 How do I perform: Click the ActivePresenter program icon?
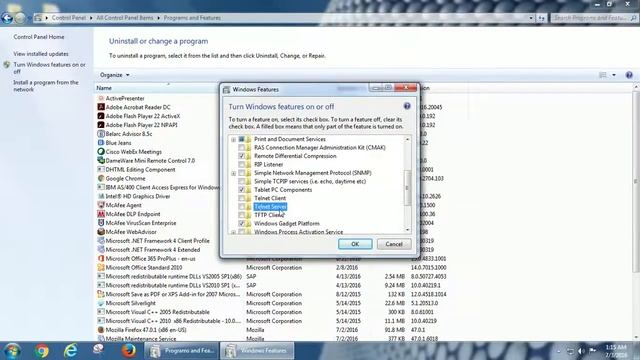(101, 98)
